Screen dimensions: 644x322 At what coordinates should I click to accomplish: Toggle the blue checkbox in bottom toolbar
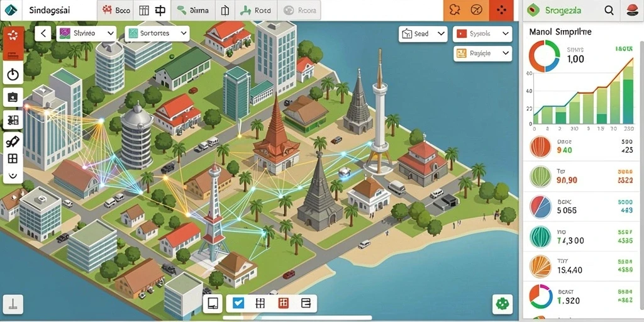238,304
